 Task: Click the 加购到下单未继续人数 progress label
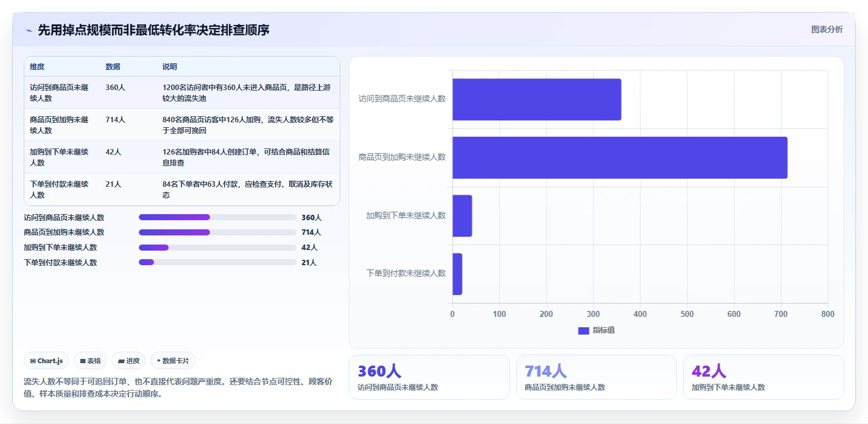[60, 248]
